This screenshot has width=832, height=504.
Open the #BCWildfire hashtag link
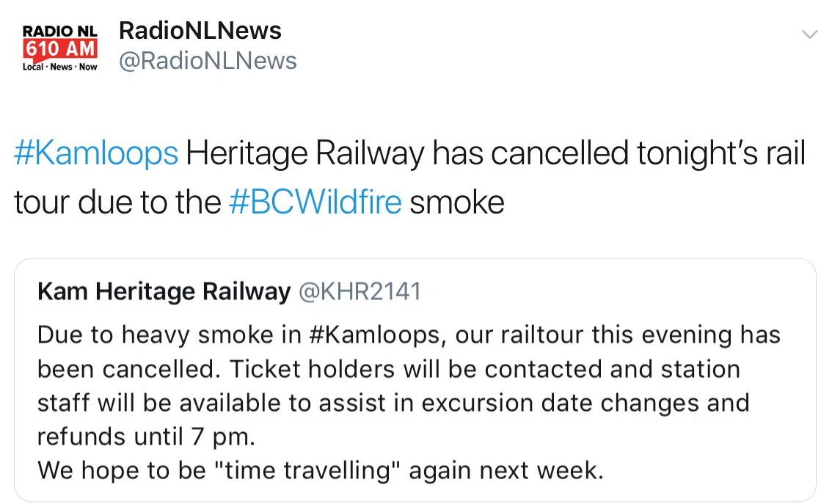click(315, 202)
